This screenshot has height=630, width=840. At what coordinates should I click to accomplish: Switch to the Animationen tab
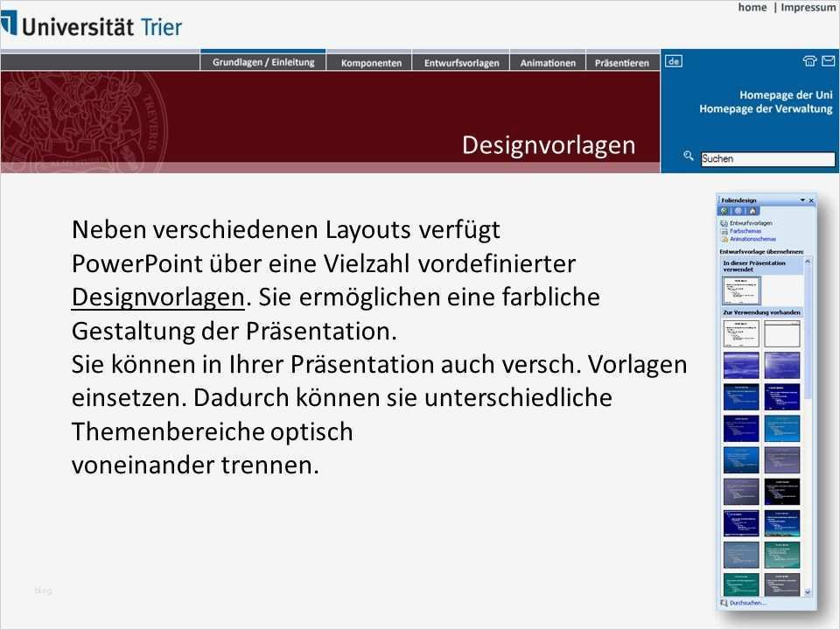547,61
